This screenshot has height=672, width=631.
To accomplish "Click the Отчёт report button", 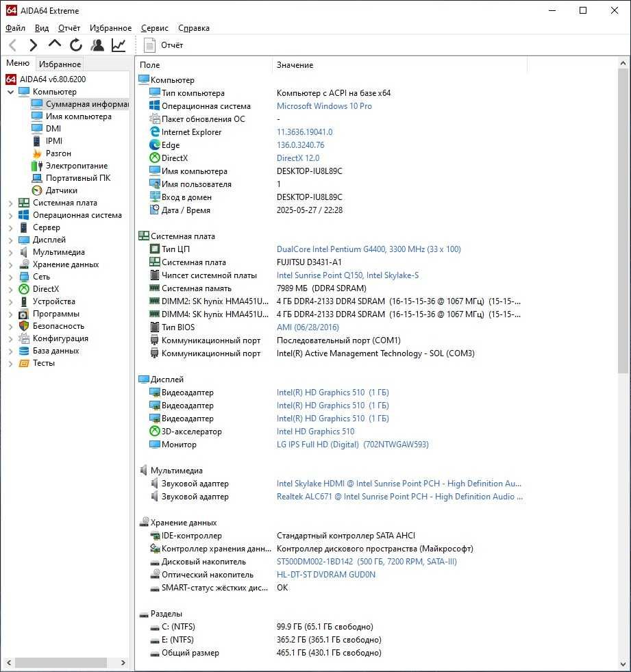I will 163,45.
